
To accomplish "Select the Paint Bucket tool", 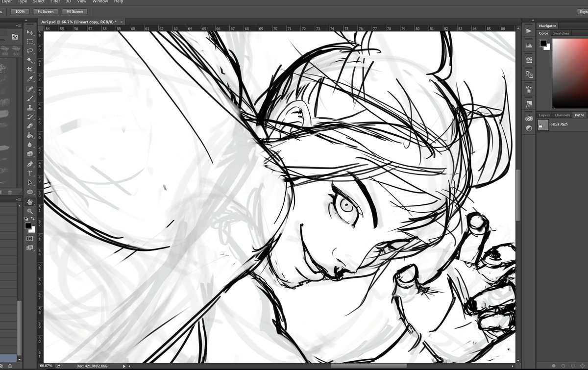I will [30, 135].
